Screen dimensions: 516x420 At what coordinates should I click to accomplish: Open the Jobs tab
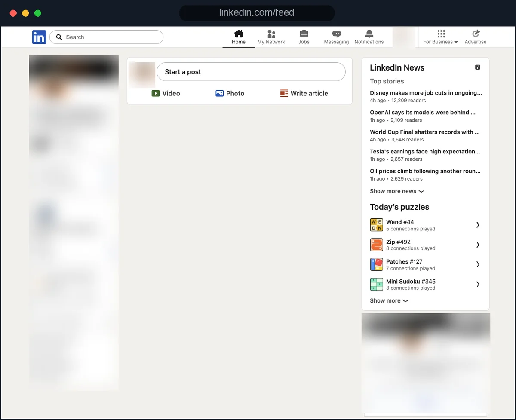coord(304,37)
